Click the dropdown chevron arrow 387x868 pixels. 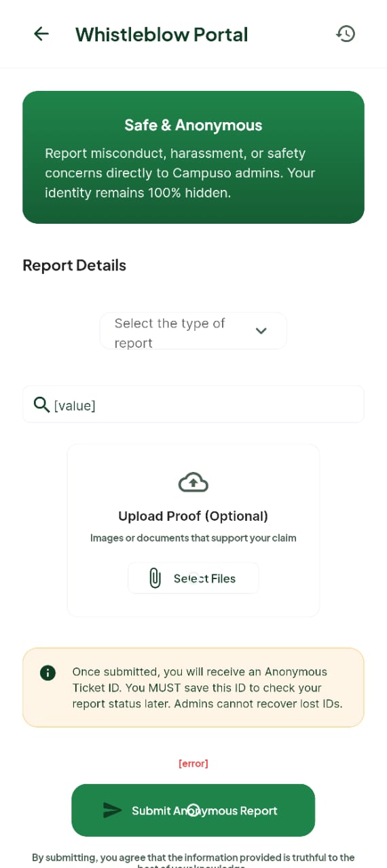pos(261,331)
